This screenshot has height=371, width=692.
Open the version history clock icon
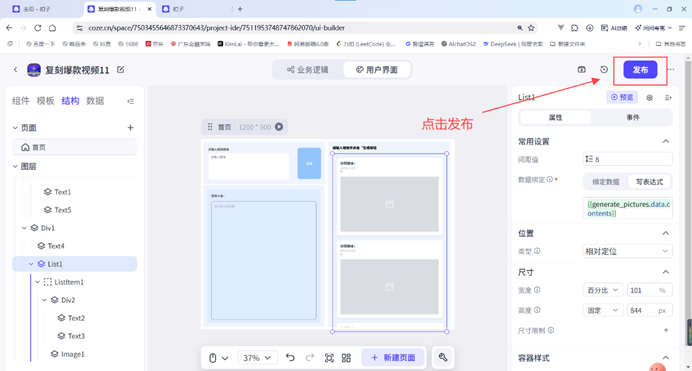(604, 70)
